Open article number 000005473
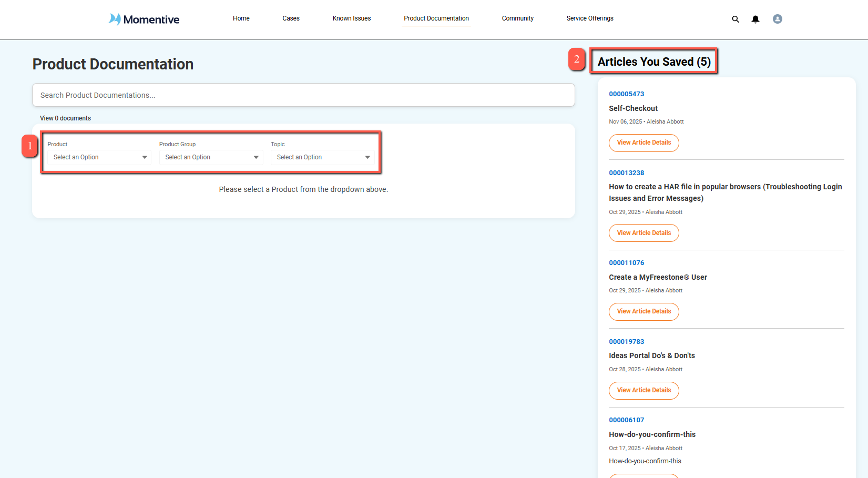This screenshot has height=478, width=868. coord(627,94)
